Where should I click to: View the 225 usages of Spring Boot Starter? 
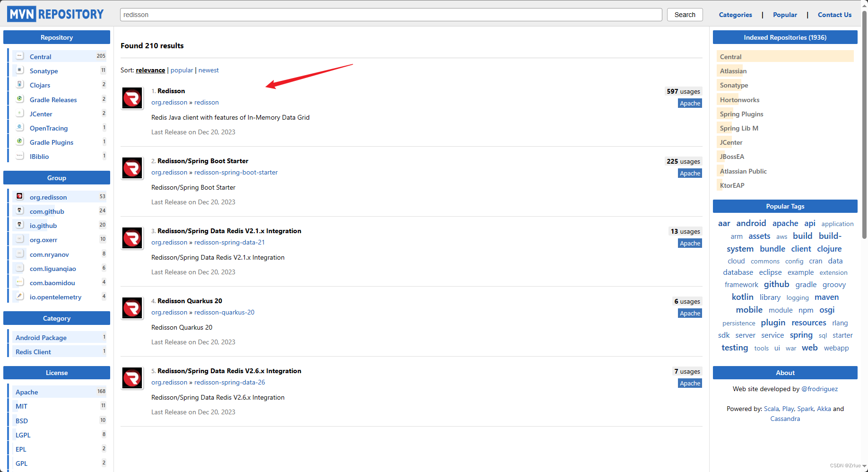coord(683,161)
